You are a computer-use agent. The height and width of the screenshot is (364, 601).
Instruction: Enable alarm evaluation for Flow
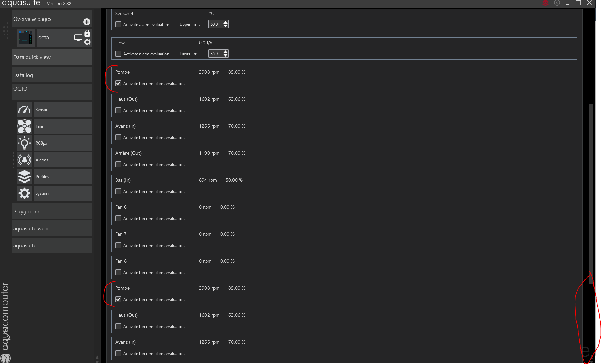[118, 54]
